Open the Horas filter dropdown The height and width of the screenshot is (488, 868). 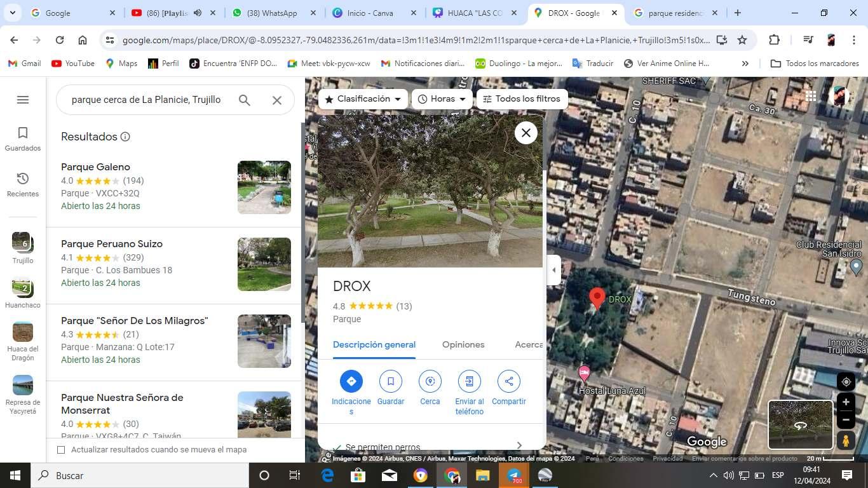pyautogui.click(x=442, y=99)
